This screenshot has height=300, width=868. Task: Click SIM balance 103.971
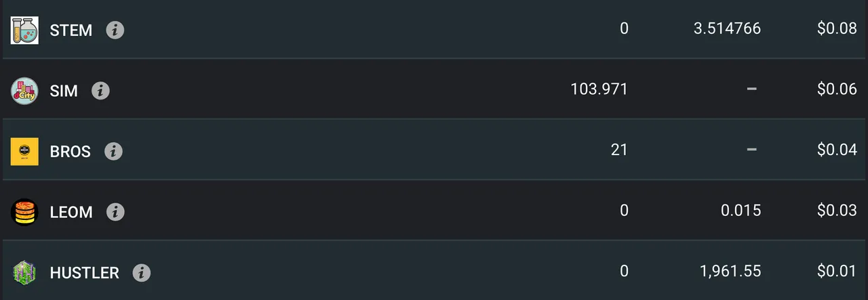[x=599, y=89]
